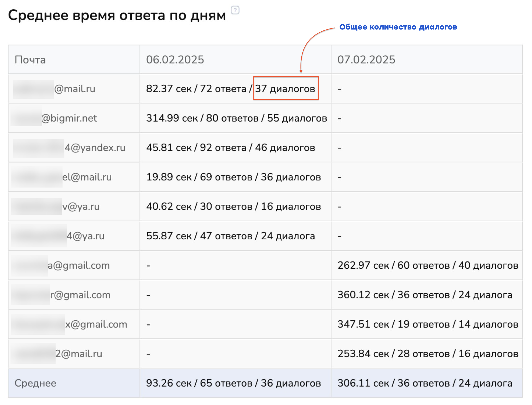Click the v@ya.ru email cell

[81, 206]
